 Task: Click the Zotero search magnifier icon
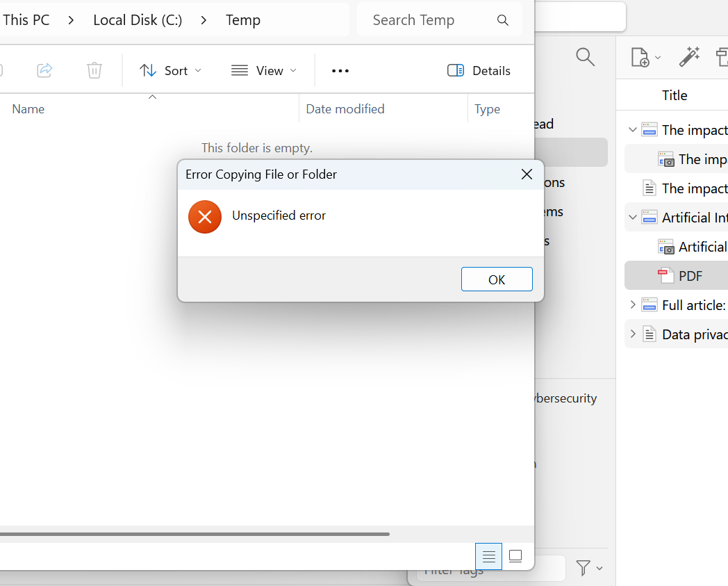(x=585, y=57)
